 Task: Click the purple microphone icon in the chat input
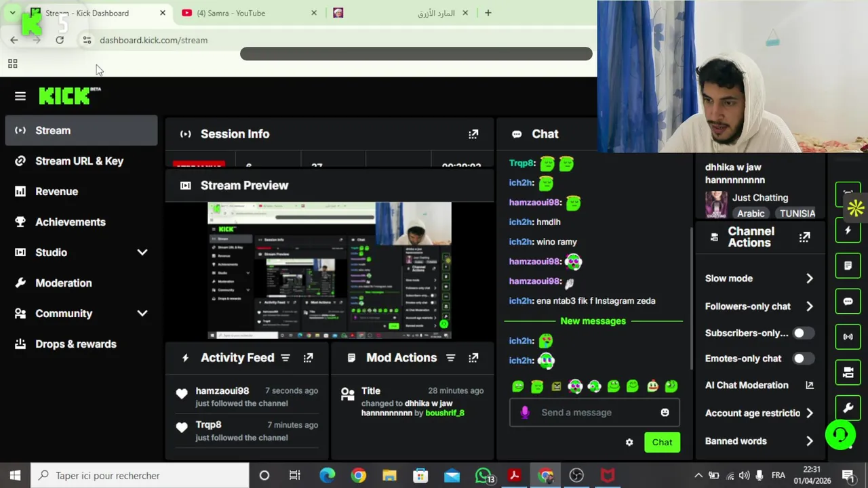(x=524, y=412)
